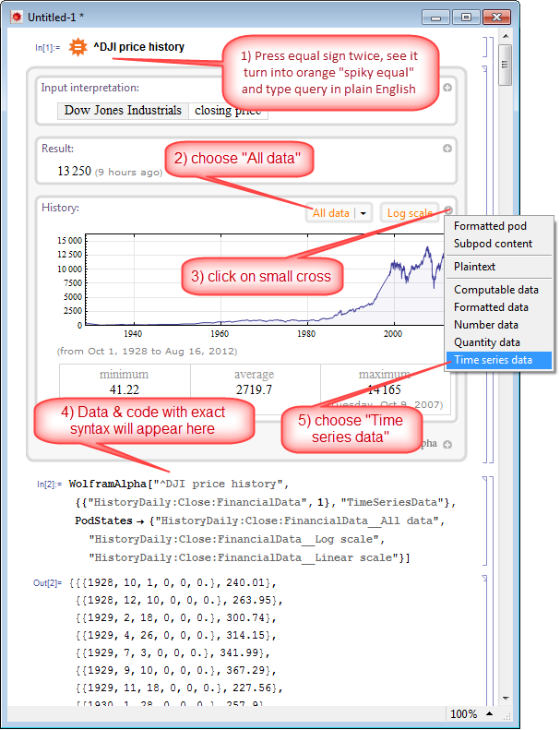Click output row with value 300.74

coord(176,617)
